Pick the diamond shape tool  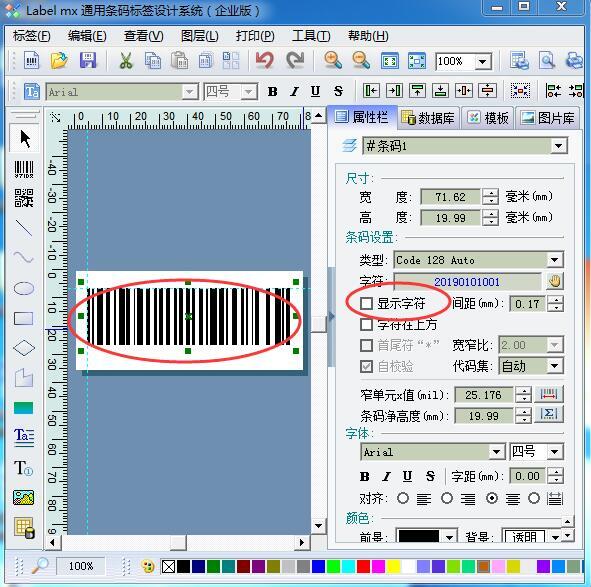tap(24, 348)
